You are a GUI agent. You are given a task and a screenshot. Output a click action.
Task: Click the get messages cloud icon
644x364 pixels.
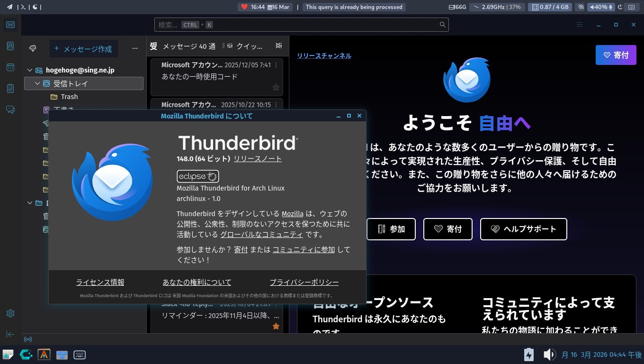[x=33, y=48]
